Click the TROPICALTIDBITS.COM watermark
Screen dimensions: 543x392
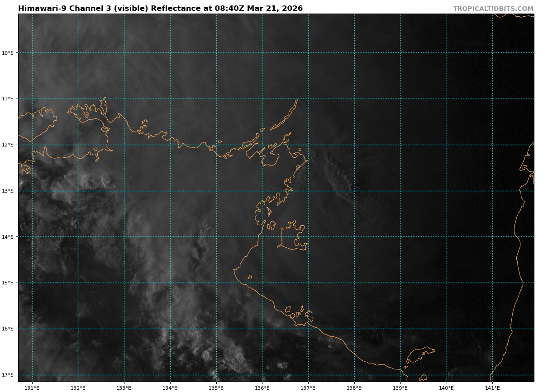pos(493,9)
